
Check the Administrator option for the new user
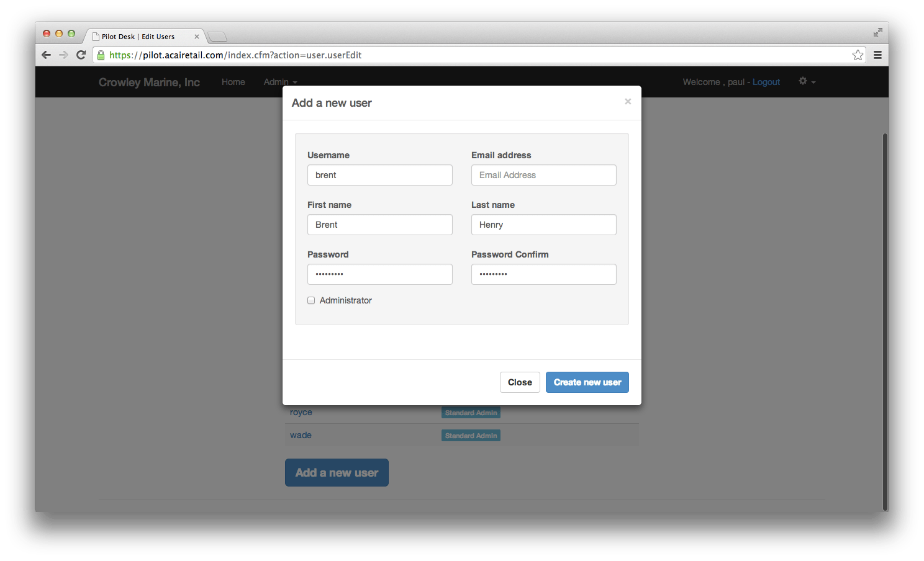pos(311,300)
